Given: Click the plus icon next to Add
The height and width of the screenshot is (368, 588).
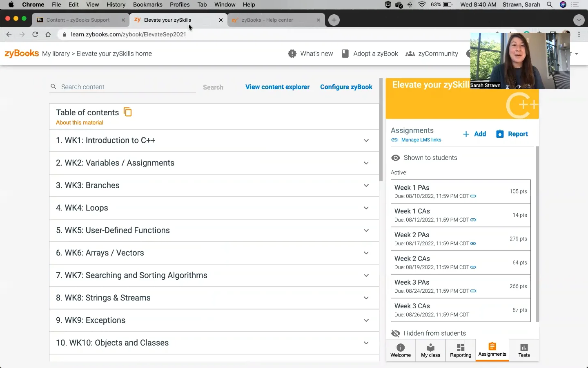Looking at the screenshot, I should (466, 134).
